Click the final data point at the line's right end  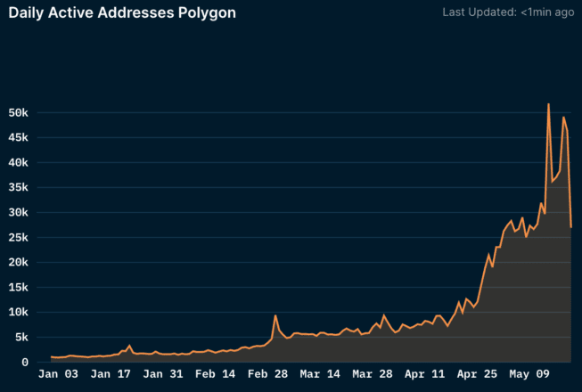pyautogui.click(x=571, y=227)
